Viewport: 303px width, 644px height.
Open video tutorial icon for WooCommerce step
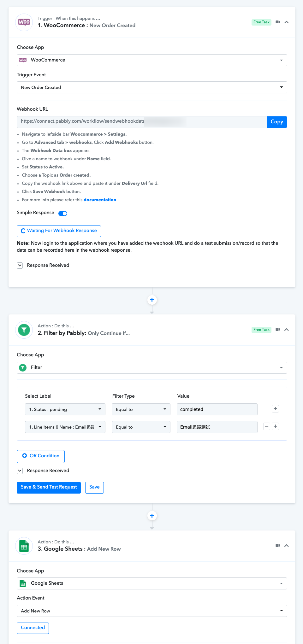click(x=278, y=22)
